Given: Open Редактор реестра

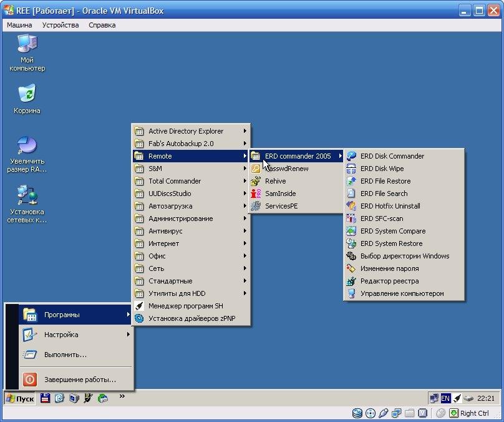Looking at the screenshot, I should [x=404, y=281].
